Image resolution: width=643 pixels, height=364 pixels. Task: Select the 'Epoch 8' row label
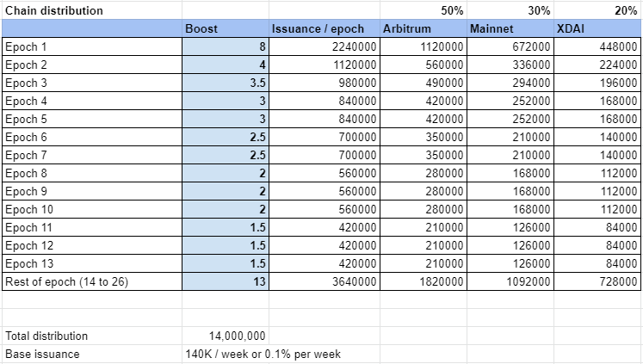click(x=92, y=173)
